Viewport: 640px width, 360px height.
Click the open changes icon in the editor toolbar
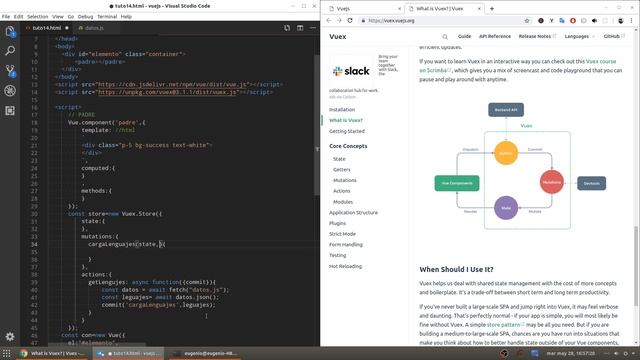click(x=287, y=28)
